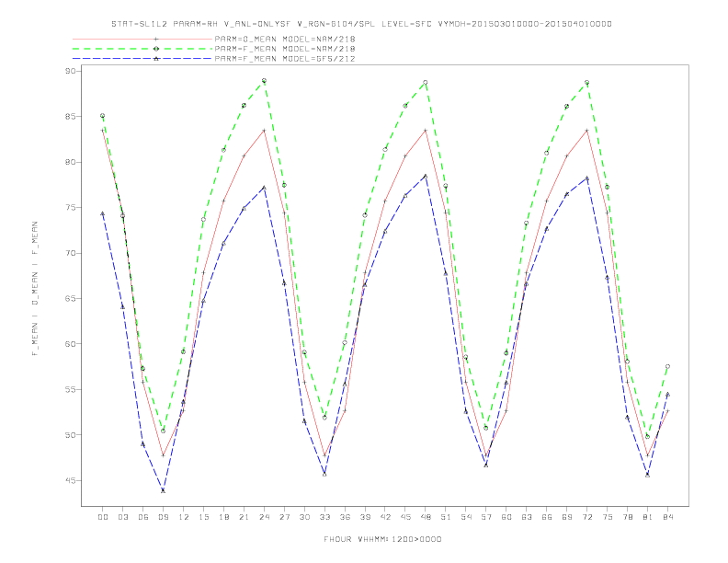The height and width of the screenshot is (563, 728).
Task: Click x-axis forecast hour label 39
Action: tap(365, 517)
